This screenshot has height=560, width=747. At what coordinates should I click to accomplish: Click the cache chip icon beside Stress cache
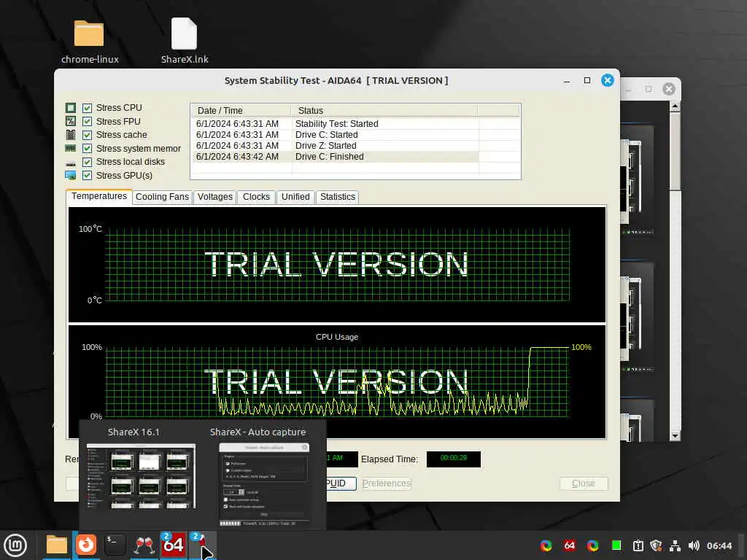(71, 135)
